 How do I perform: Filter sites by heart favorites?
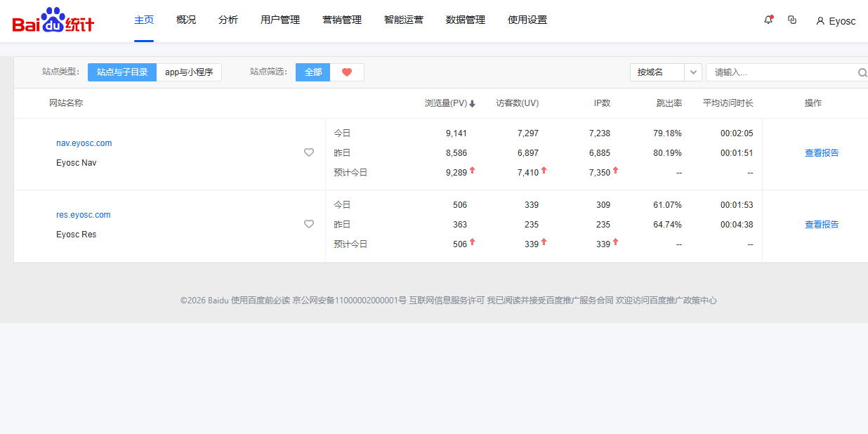tap(347, 72)
